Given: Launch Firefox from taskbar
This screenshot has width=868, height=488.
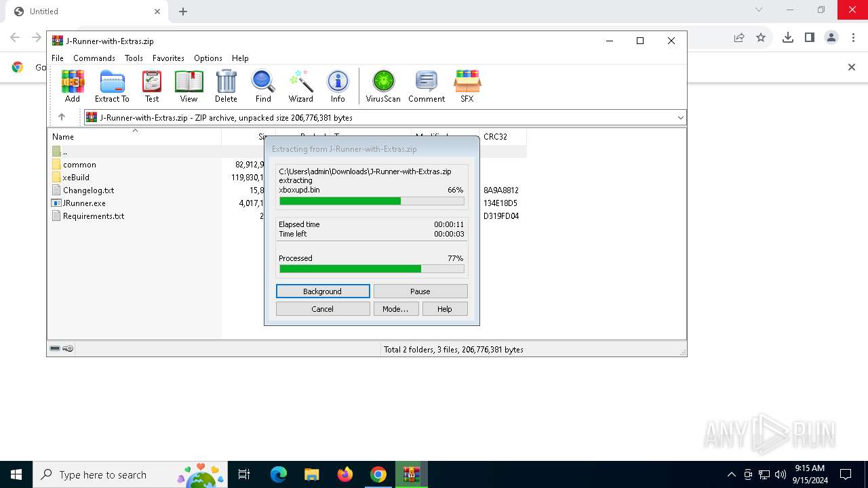Looking at the screenshot, I should (345, 474).
